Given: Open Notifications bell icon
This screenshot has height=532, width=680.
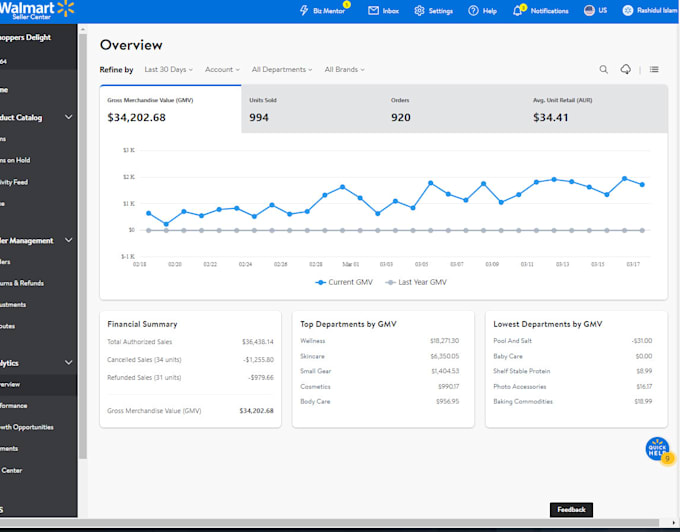Looking at the screenshot, I should (x=517, y=11).
